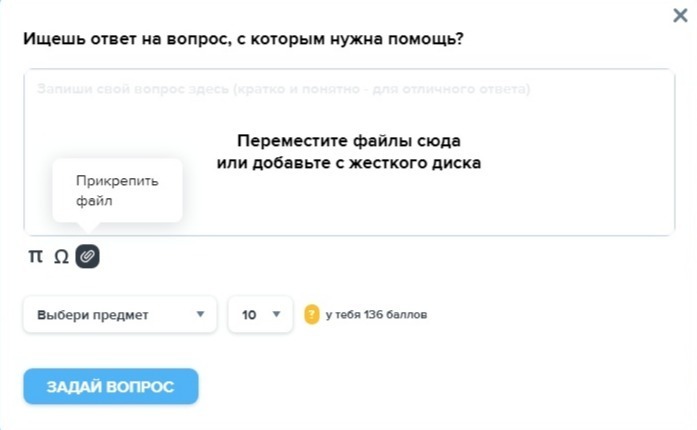Open the "Выбери предмет" subject dropdown

pyautogui.click(x=120, y=314)
